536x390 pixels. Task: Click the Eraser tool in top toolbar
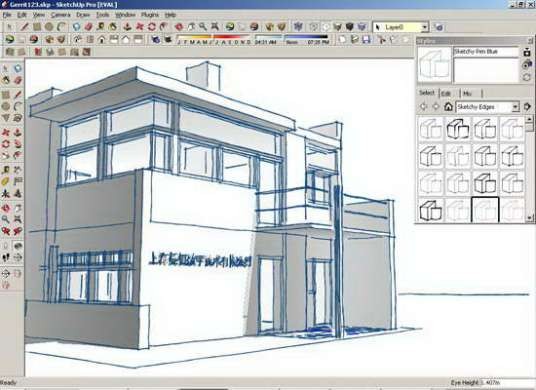(x=89, y=27)
